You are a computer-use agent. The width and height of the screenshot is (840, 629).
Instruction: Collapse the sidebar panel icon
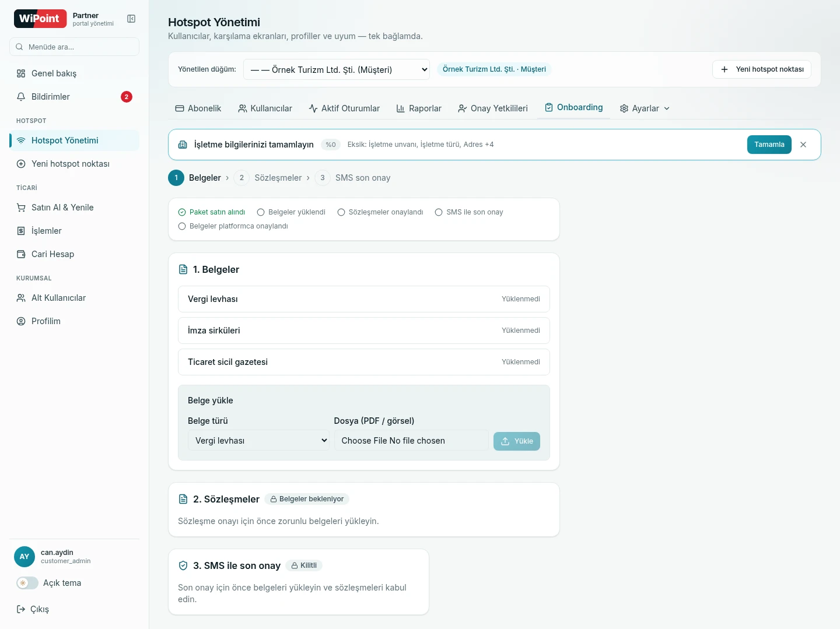point(131,19)
